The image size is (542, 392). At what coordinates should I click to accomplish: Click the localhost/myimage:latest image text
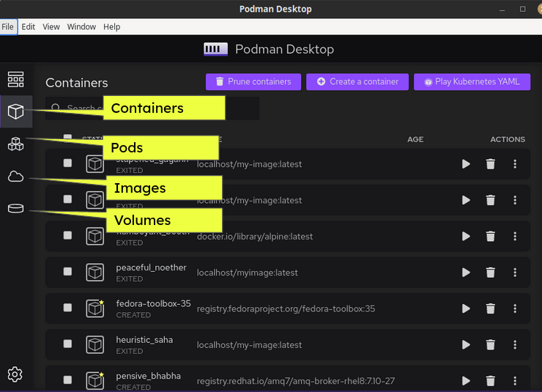click(247, 273)
